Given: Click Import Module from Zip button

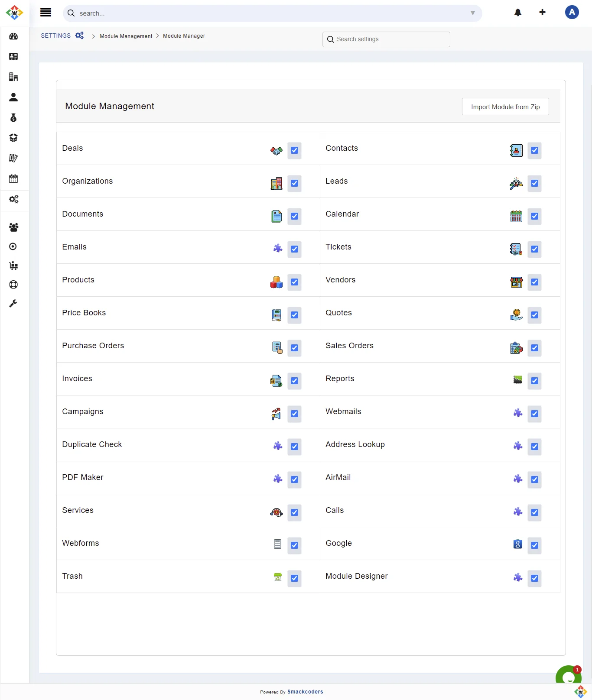Looking at the screenshot, I should point(505,107).
